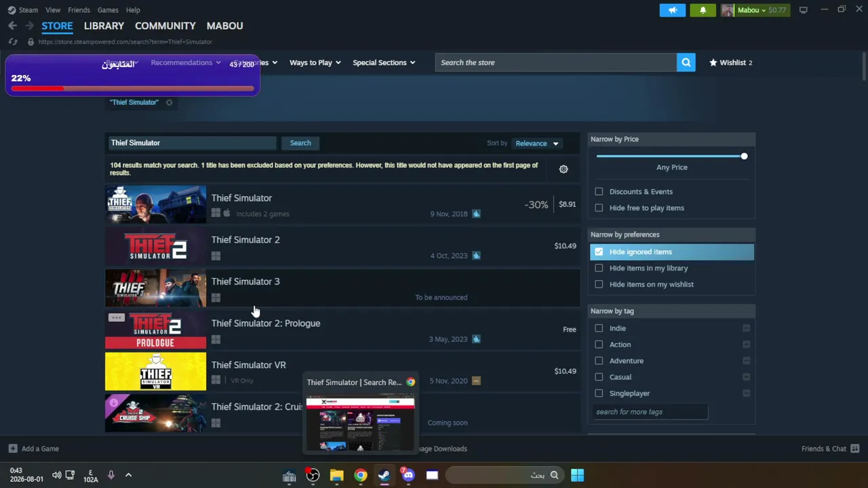The height and width of the screenshot is (488, 868).
Task: Open the Games menu
Action: pos(108,10)
